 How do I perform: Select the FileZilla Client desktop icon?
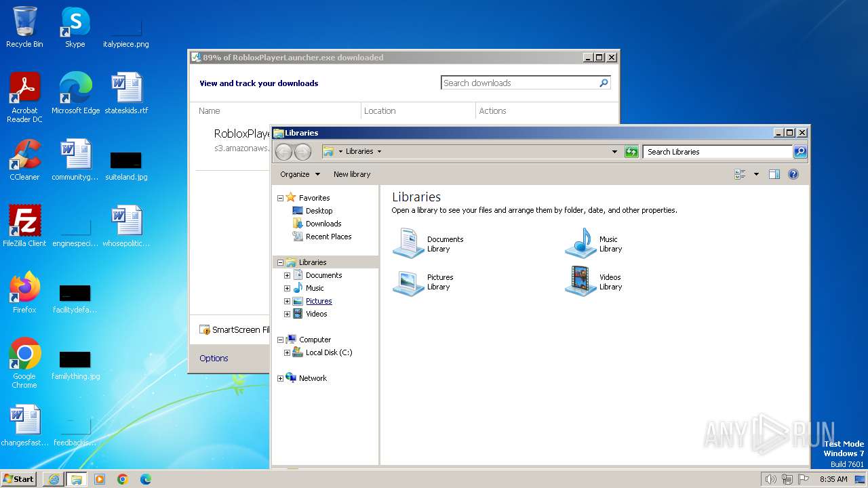(24, 226)
